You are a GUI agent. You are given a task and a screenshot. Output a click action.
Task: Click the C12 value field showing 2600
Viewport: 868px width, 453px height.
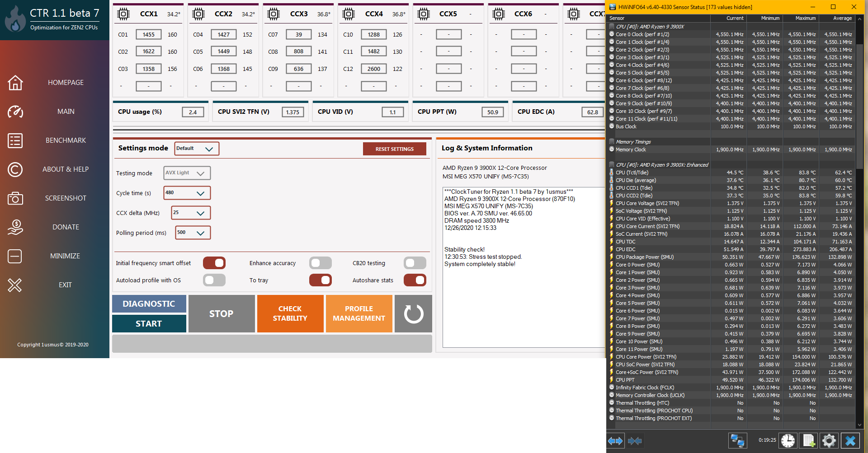pos(374,69)
